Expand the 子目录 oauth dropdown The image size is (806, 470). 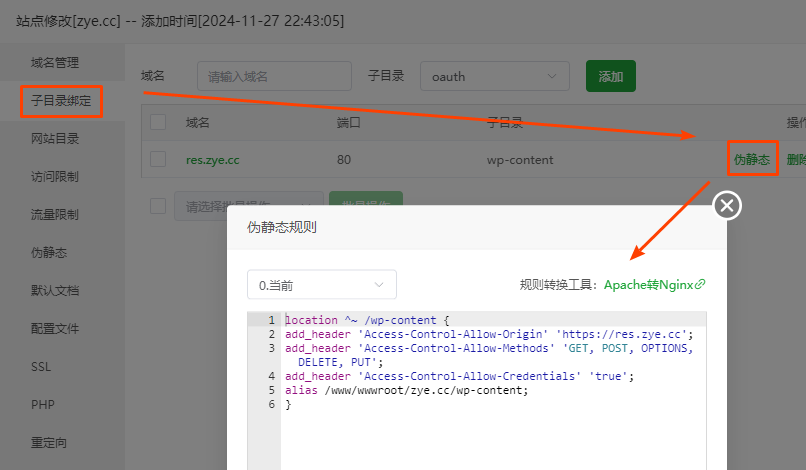click(x=494, y=76)
